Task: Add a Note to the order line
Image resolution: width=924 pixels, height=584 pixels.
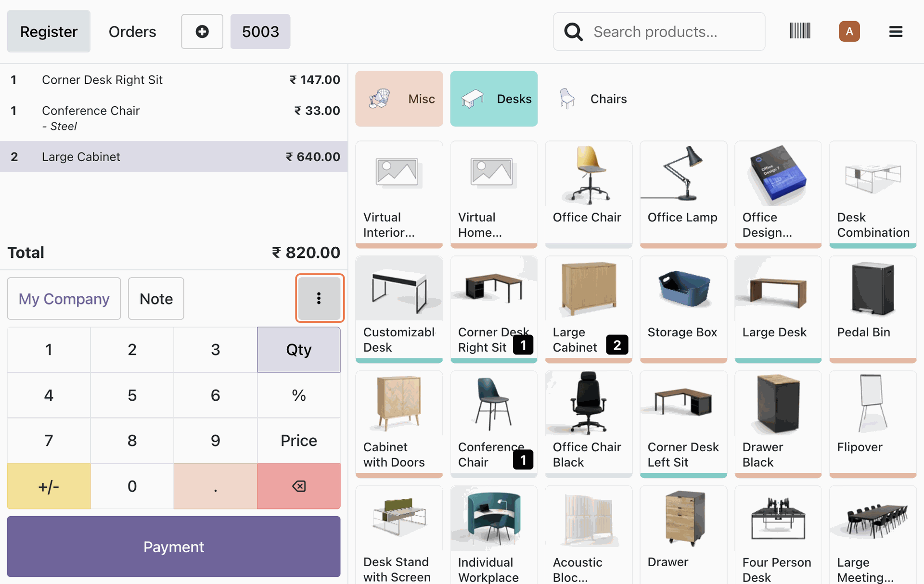Action: coord(156,298)
